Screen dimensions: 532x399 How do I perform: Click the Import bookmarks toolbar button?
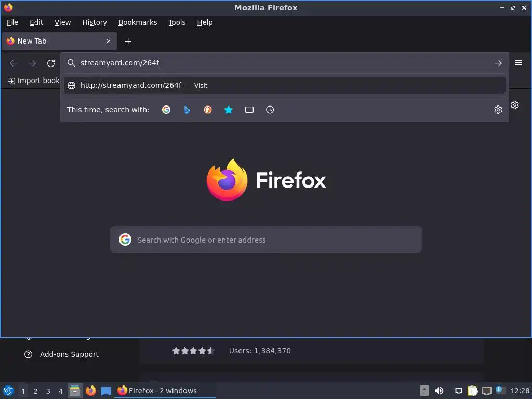34,81
